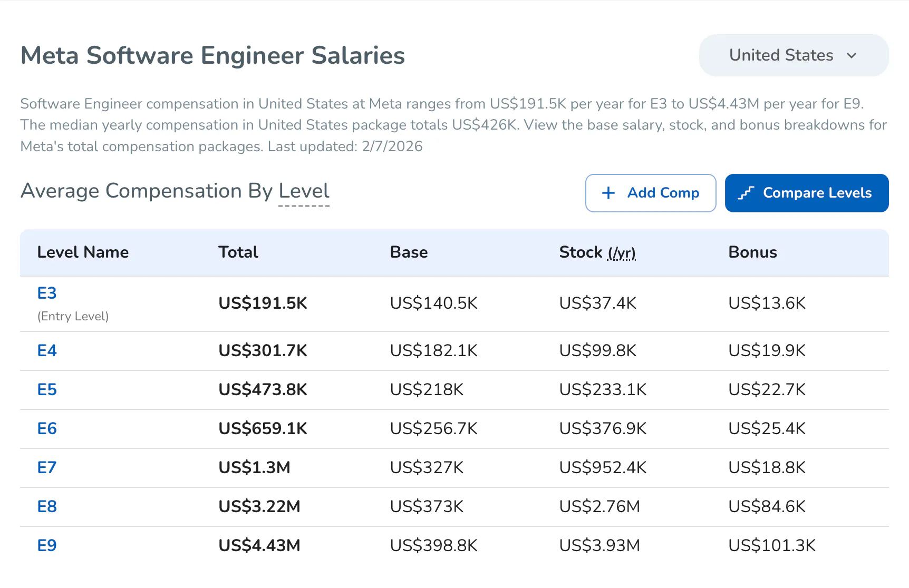Click the stairs icon in Compare Levels
Image resolution: width=909 pixels, height=588 pixels.
(x=746, y=193)
